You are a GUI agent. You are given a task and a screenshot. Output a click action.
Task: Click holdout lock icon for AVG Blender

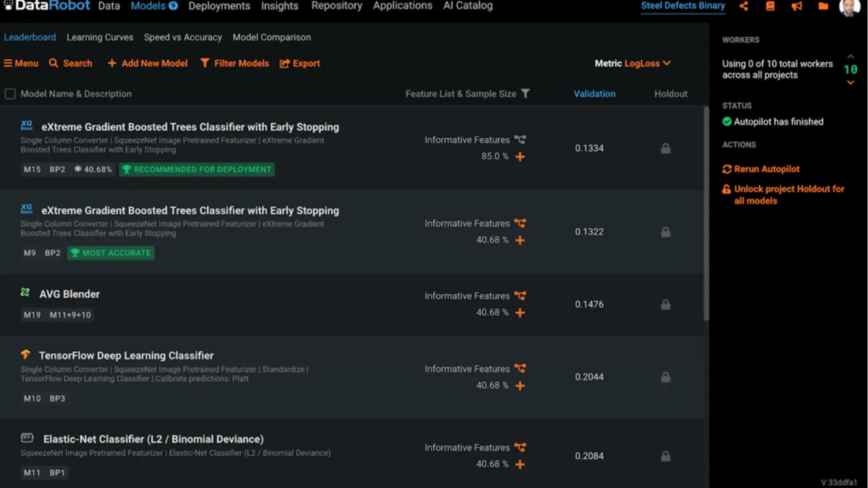[665, 304]
